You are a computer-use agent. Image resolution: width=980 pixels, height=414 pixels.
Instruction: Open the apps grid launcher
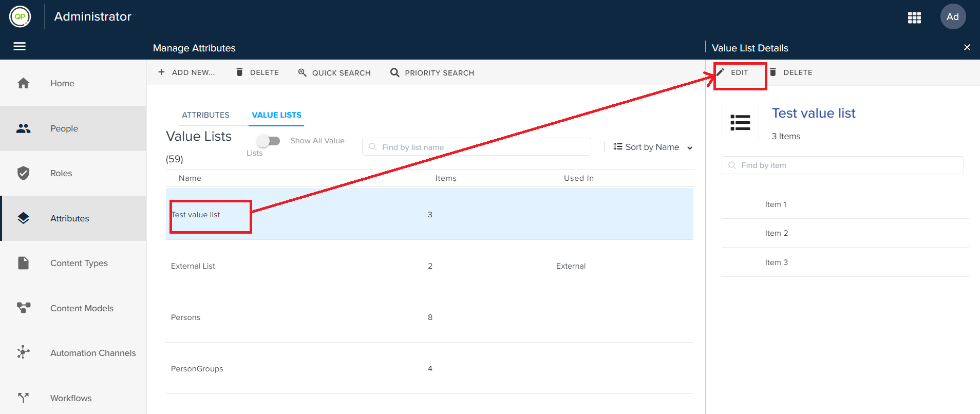coord(914,17)
